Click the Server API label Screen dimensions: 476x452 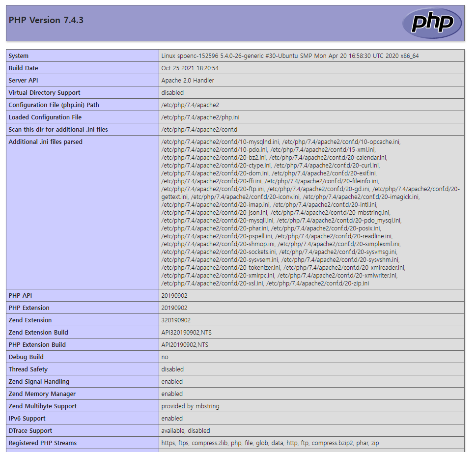tap(23, 81)
